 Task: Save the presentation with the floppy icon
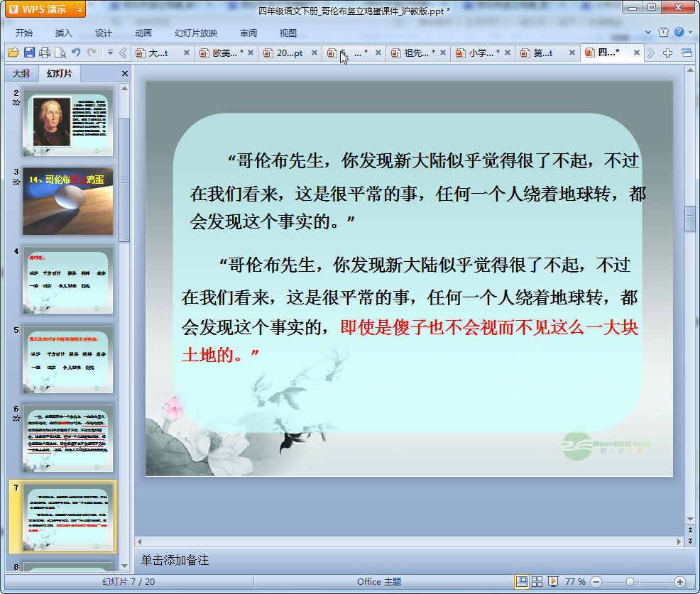tap(30, 53)
